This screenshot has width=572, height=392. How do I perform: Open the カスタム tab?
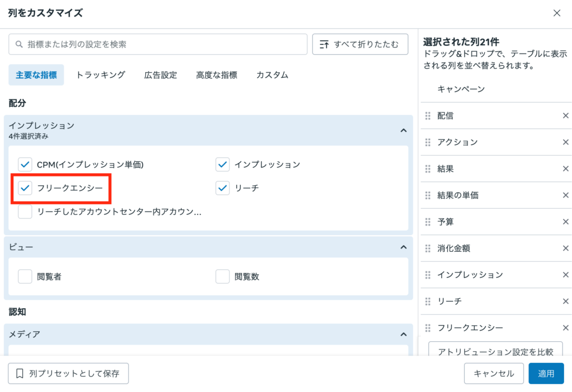(271, 74)
